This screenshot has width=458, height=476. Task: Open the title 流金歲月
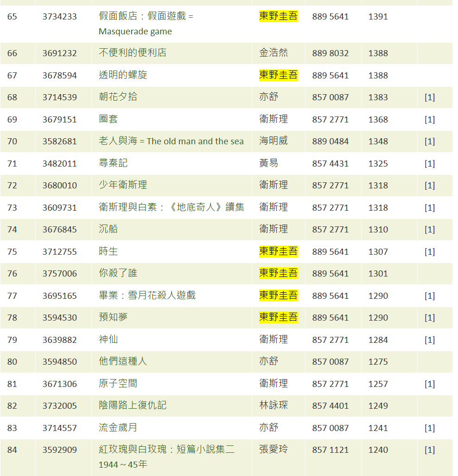pos(118,427)
